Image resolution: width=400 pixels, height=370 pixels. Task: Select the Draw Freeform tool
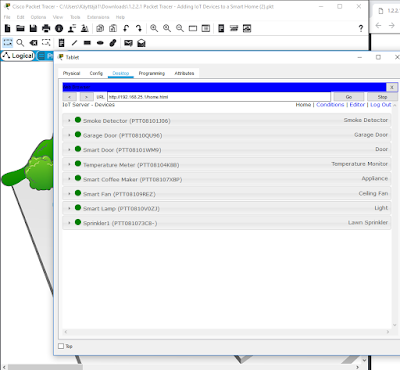pyautogui.click(x=113, y=43)
